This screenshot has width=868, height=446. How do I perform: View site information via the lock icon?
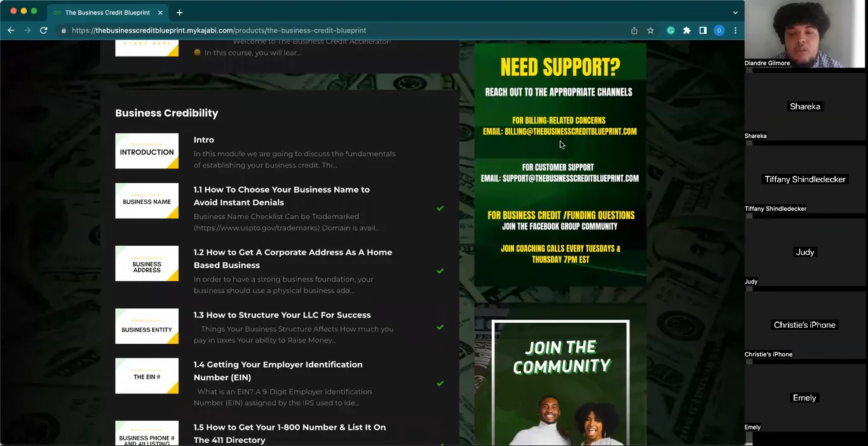(64, 30)
